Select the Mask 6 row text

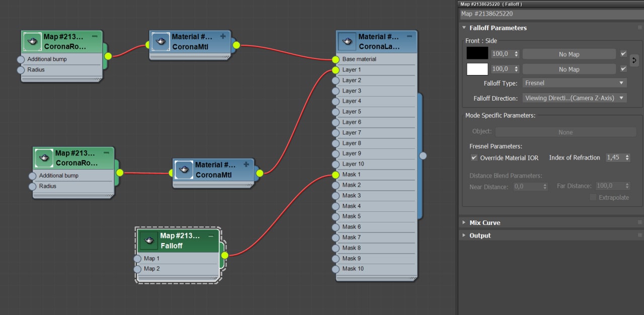[x=351, y=227]
